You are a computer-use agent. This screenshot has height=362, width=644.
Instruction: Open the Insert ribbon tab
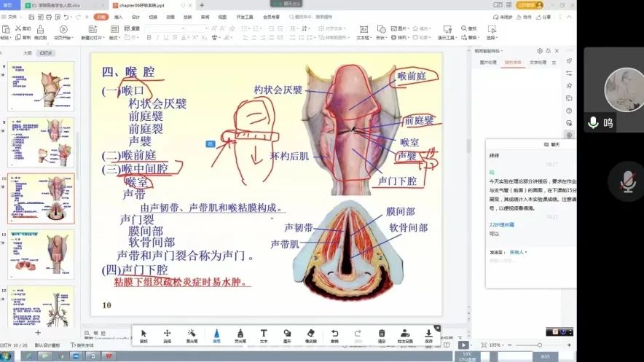[118, 17]
